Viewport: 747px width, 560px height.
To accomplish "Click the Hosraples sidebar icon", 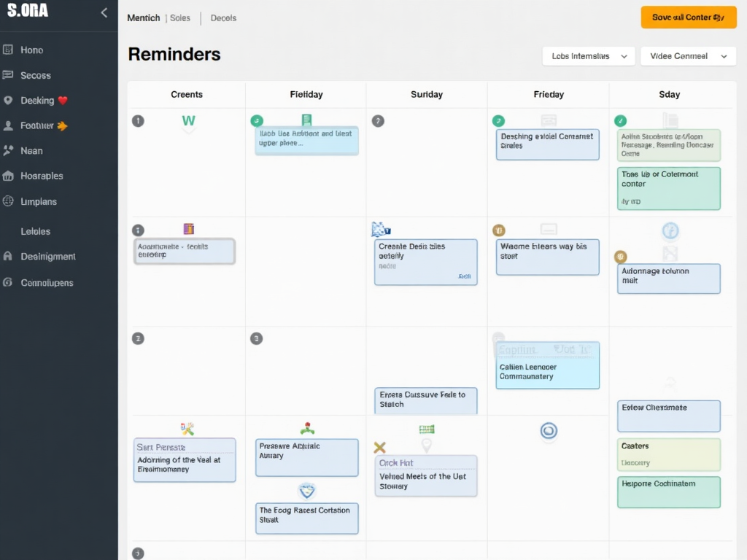I will 8,176.
